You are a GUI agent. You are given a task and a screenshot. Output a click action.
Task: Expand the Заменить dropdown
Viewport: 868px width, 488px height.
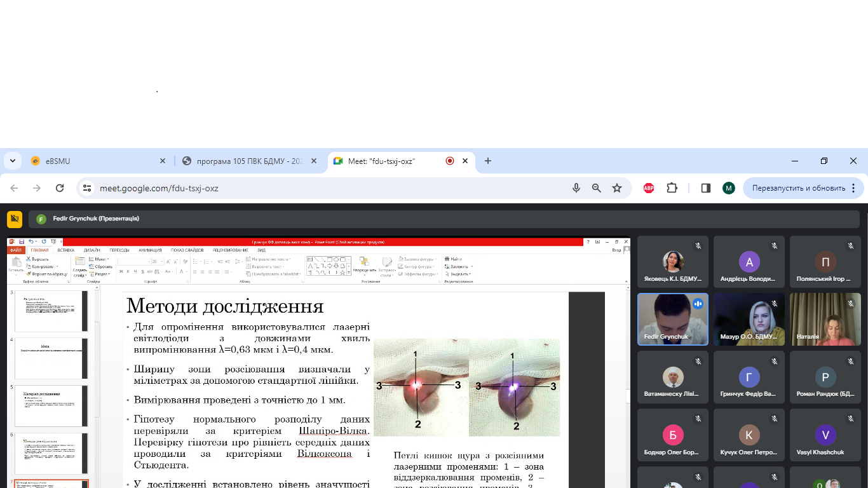[x=471, y=267]
